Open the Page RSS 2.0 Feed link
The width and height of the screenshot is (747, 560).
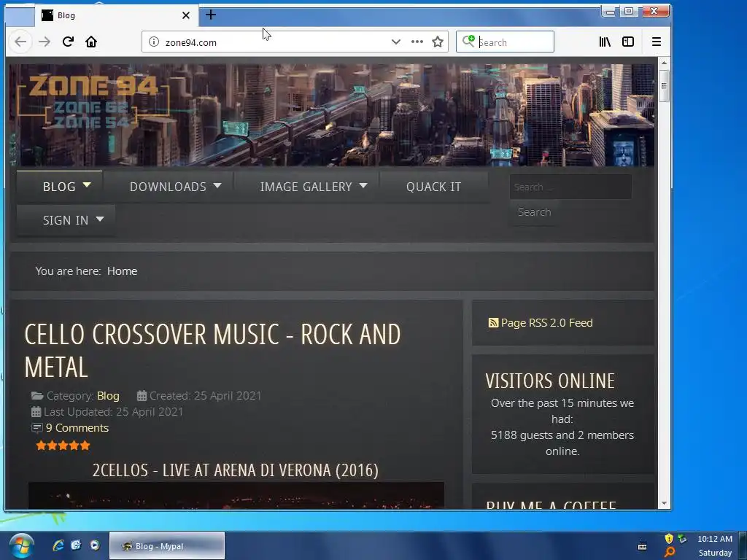[x=546, y=323]
